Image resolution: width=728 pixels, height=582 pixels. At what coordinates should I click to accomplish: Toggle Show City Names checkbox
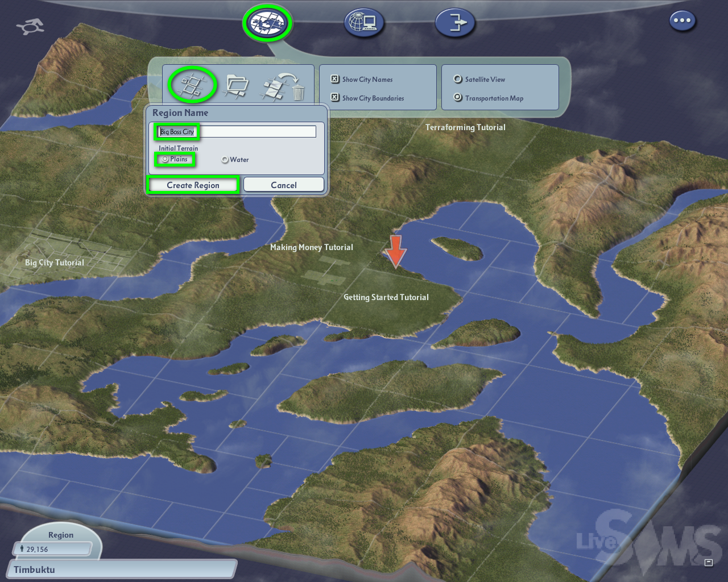[x=335, y=79]
